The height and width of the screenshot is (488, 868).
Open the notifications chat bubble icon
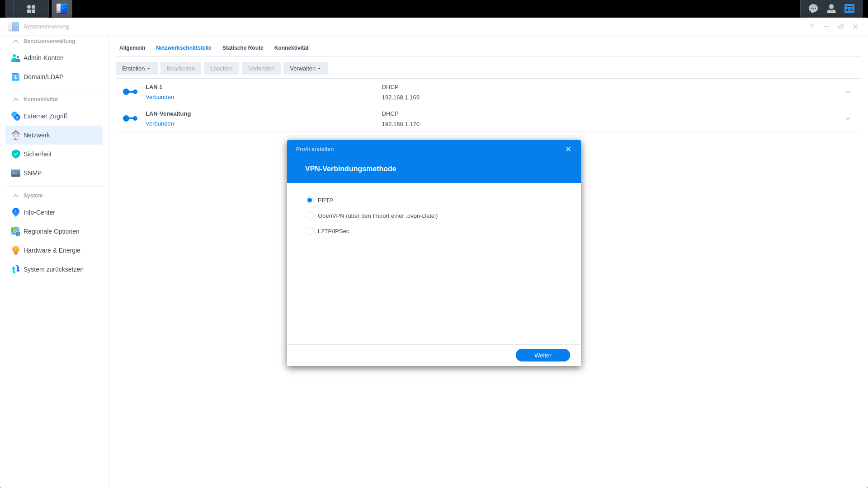pos(813,9)
